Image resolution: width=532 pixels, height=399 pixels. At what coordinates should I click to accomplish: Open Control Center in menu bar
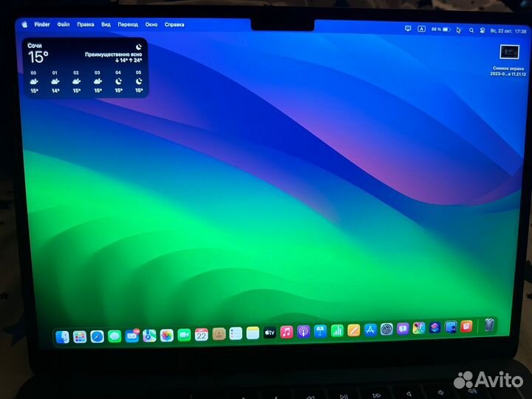coord(482,30)
